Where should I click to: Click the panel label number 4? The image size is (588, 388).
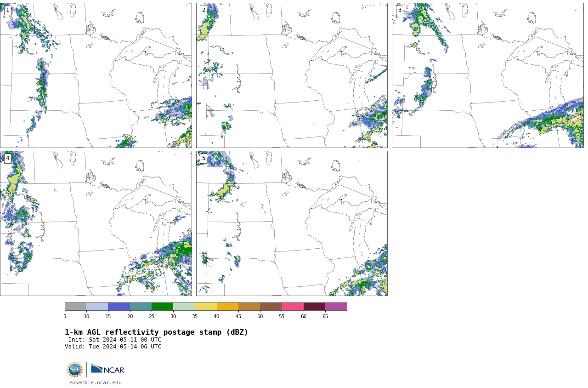(7, 158)
